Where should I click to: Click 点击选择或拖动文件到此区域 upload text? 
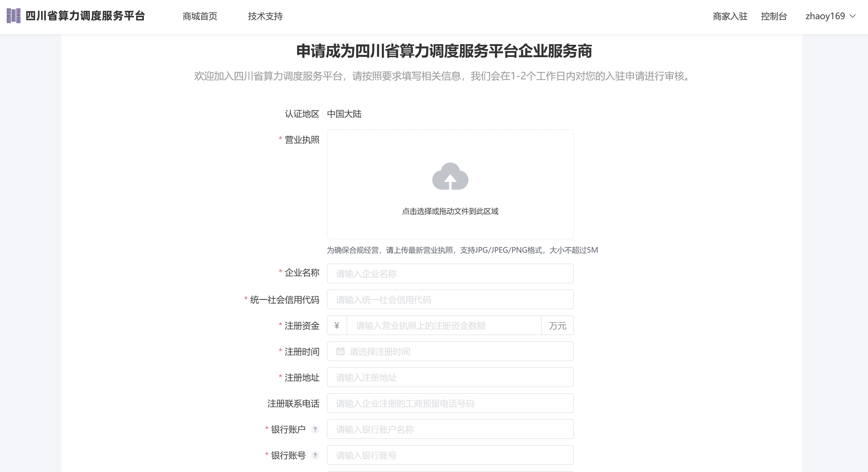(x=450, y=211)
